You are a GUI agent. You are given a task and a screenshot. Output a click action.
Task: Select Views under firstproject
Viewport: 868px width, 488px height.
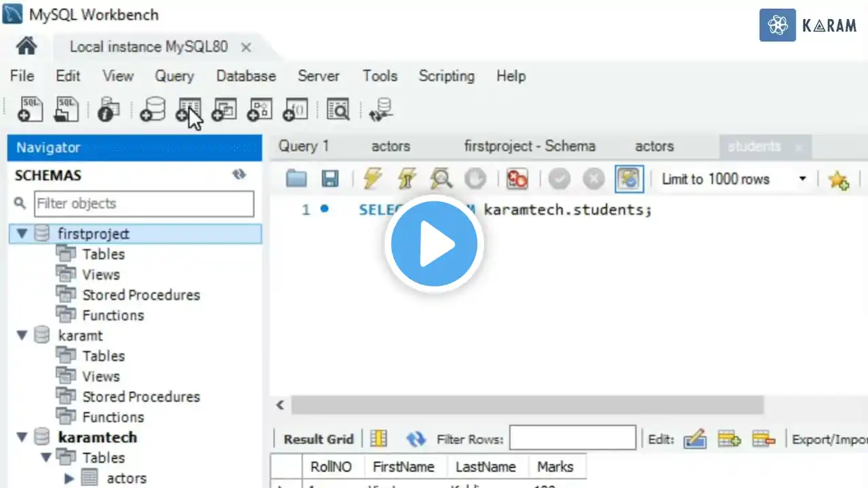point(101,274)
